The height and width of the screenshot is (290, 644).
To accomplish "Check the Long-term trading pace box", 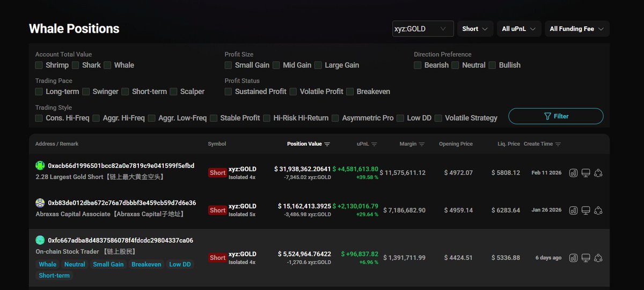I will coord(39,92).
